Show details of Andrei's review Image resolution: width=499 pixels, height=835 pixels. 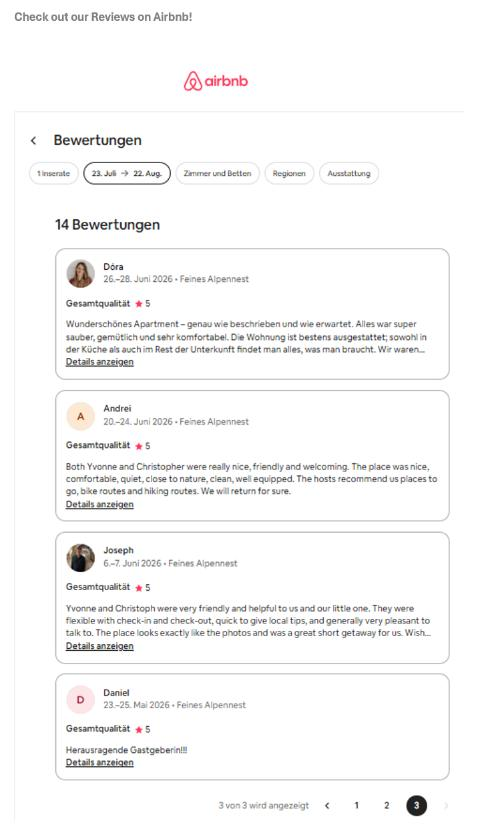pyautogui.click(x=100, y=504)
